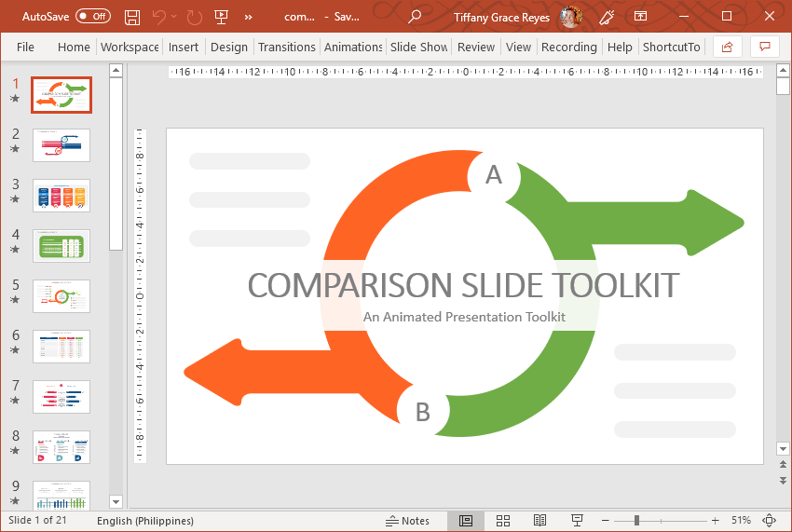Start Slide Show from status bar icon
This screenshot has height=532, width=792.
[577, 521]
